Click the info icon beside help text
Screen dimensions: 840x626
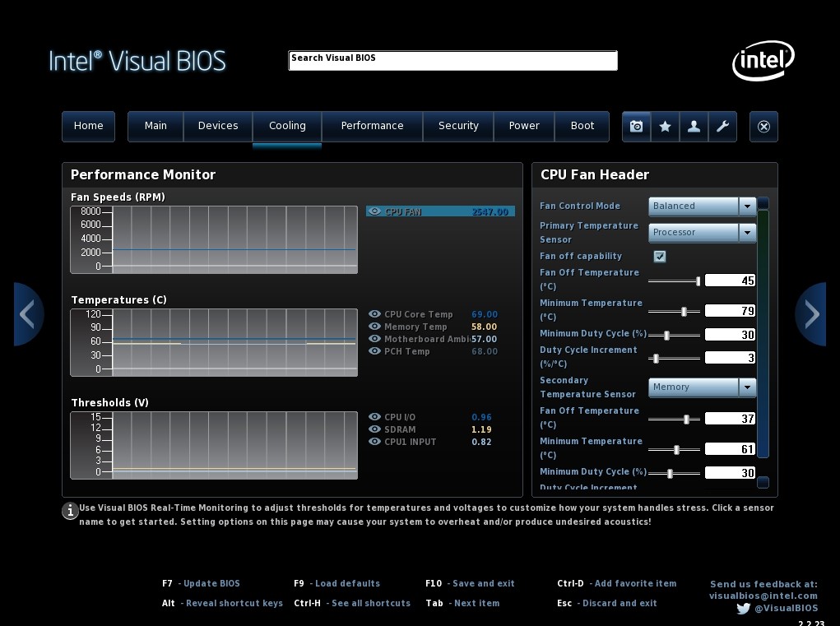[71, 511]
